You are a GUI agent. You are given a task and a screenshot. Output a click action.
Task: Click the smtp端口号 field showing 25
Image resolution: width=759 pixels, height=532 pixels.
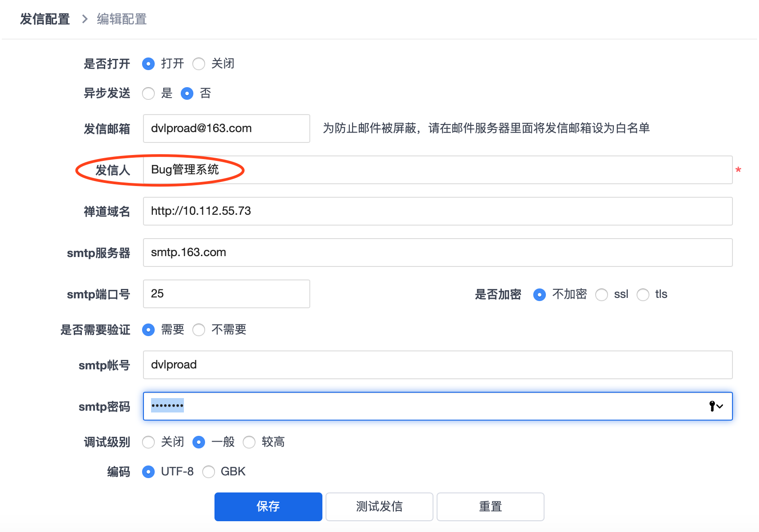click(227, 294)
